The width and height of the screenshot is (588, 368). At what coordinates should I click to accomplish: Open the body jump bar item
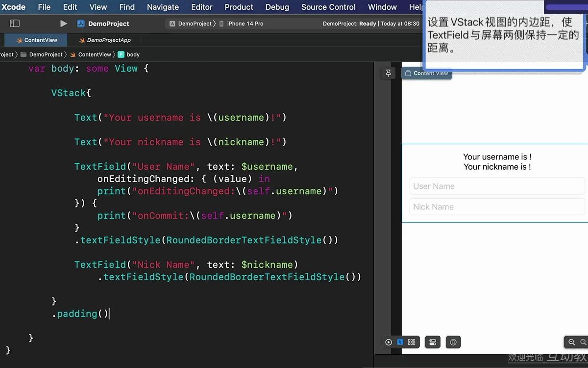coord(130,54)
